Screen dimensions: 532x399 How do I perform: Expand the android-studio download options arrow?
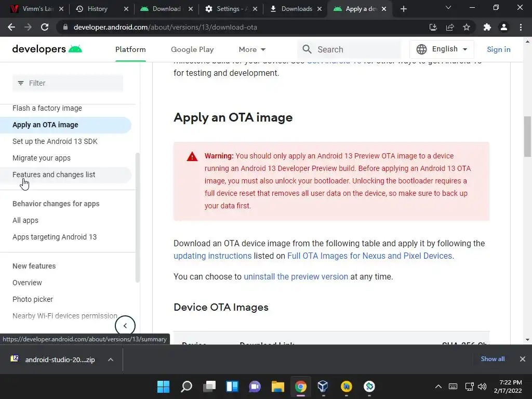click(x=111, y=360)
